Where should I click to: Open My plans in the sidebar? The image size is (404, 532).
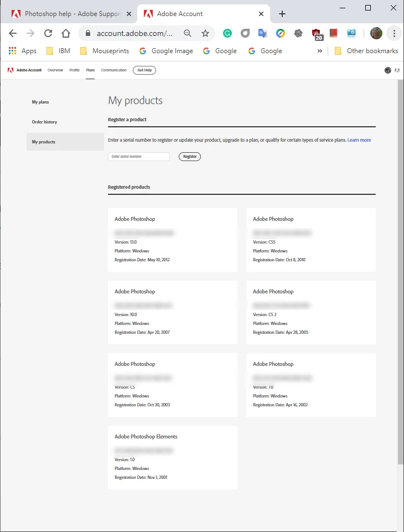click(x=40, y=102)
